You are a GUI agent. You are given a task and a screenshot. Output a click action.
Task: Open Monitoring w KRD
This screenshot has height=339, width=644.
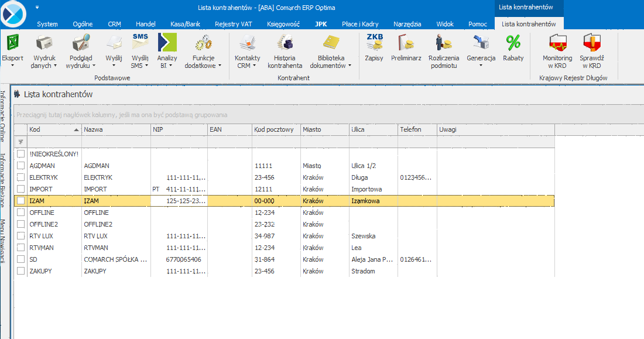[557, 43]
